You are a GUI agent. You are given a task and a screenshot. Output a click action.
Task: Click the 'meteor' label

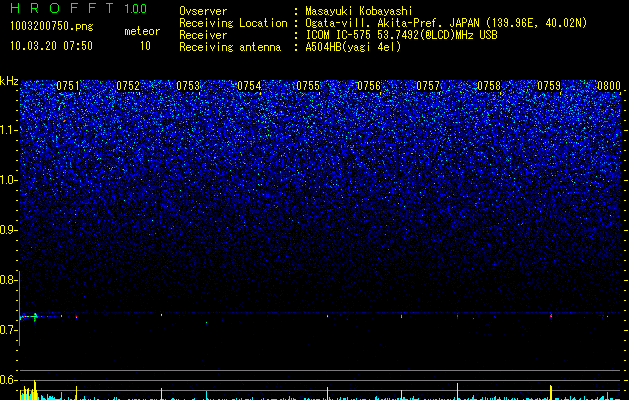[x=142, y=31]
